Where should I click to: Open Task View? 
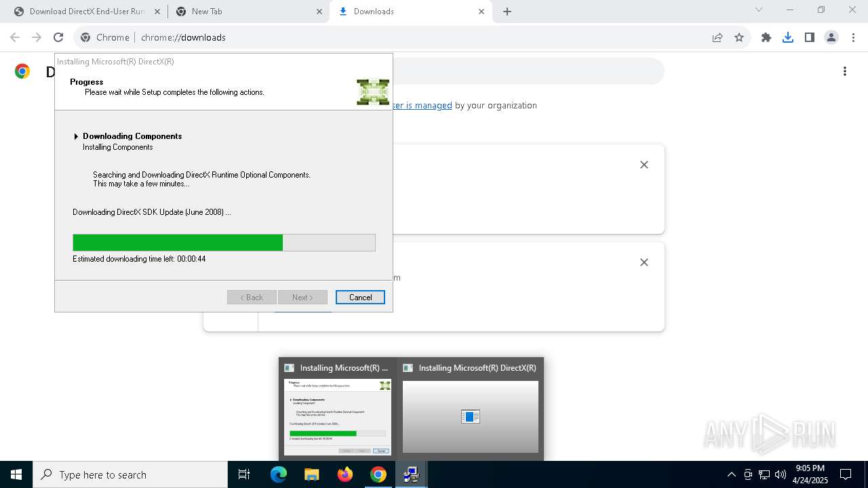[244, 474]
